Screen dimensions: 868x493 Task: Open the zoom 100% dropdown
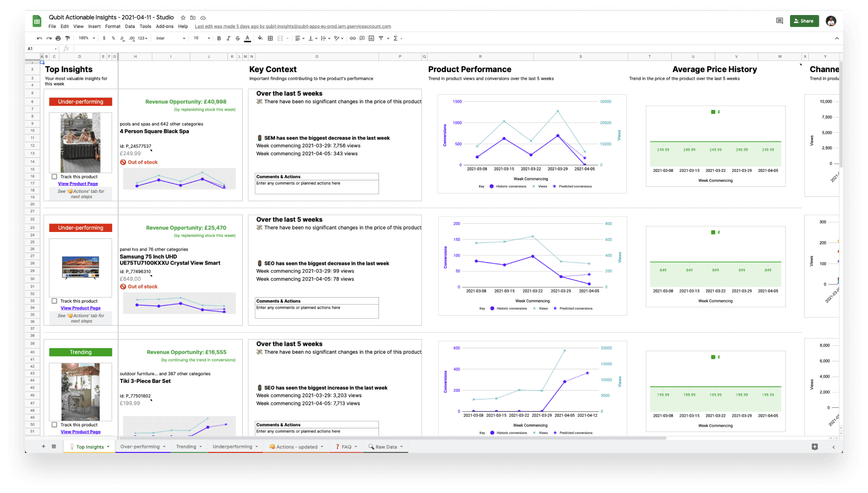(x=87, y=38)
